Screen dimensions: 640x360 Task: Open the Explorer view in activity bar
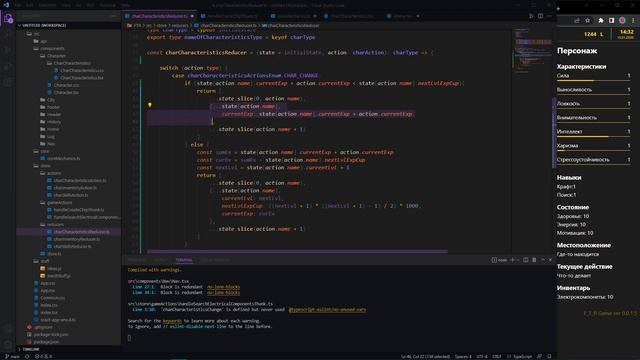[8, 18]
